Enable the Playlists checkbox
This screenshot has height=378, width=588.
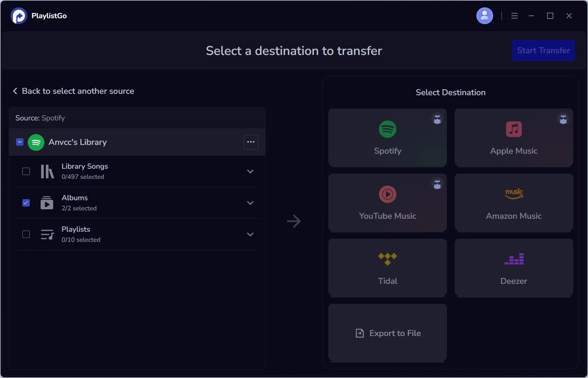coord(26,234)
